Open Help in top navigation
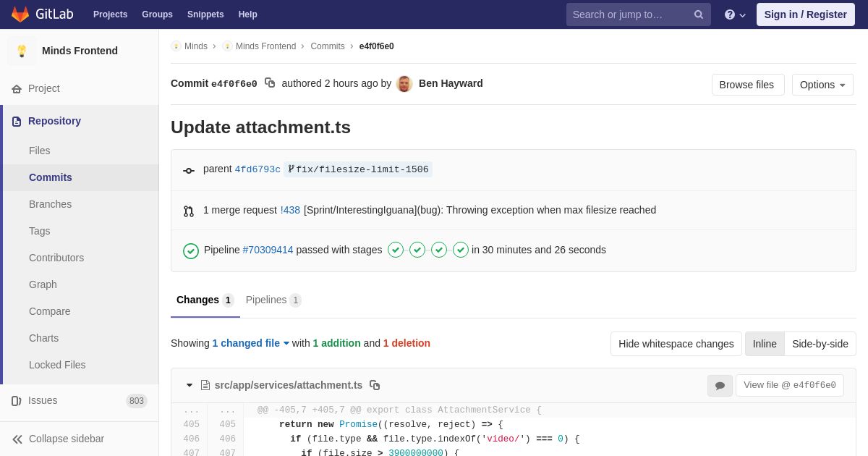 pos(248,14)
